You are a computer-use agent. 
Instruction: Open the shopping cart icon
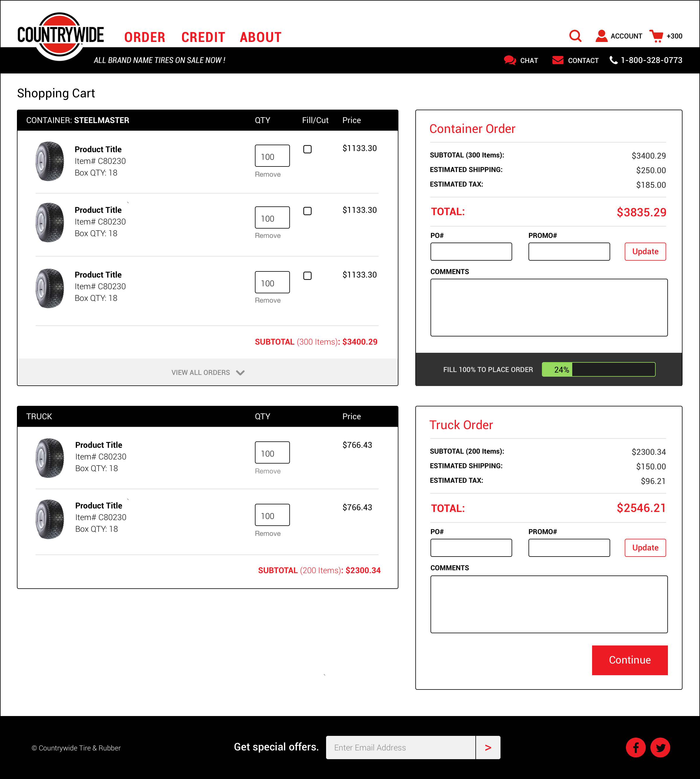[656, 36]
